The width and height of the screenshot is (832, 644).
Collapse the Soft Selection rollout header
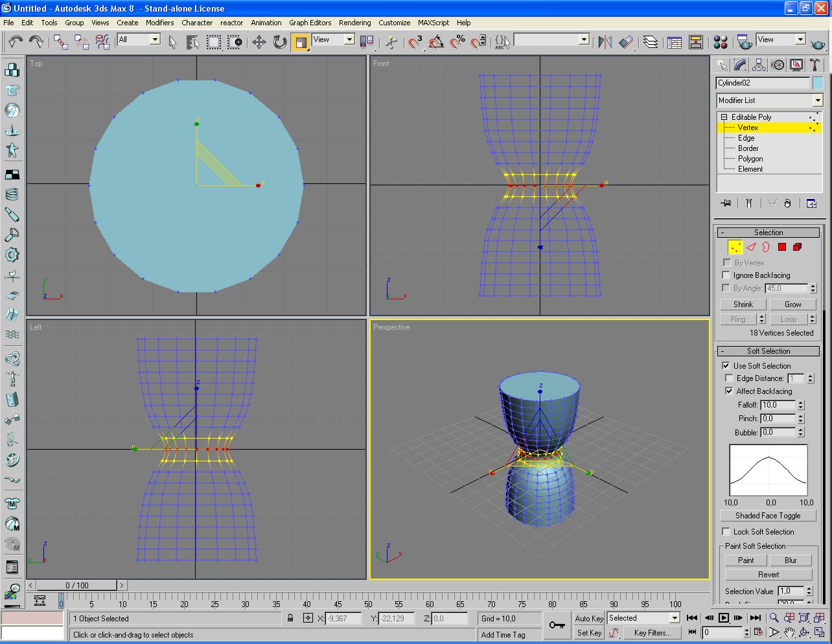pos(768,351)
